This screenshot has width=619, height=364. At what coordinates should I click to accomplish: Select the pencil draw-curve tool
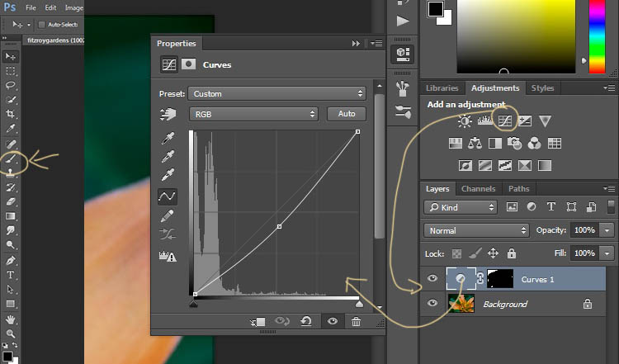pyautogui.click(x=168, y=216)
